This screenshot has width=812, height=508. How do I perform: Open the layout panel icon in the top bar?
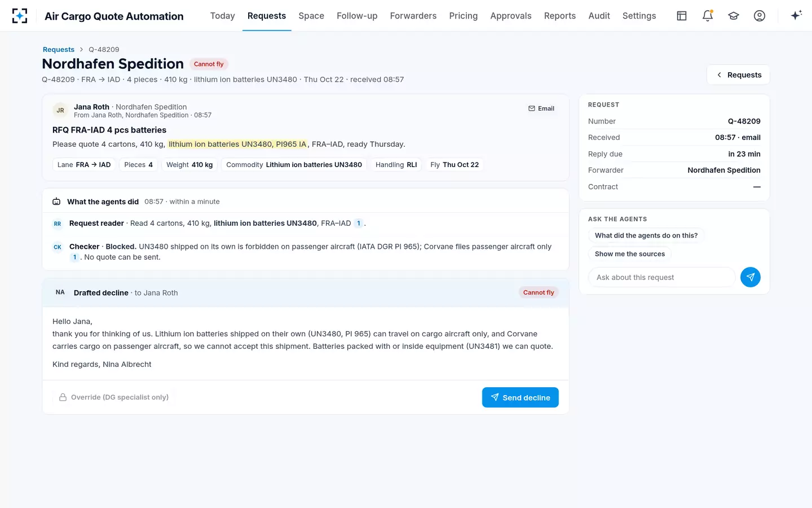tap(682, 16)
